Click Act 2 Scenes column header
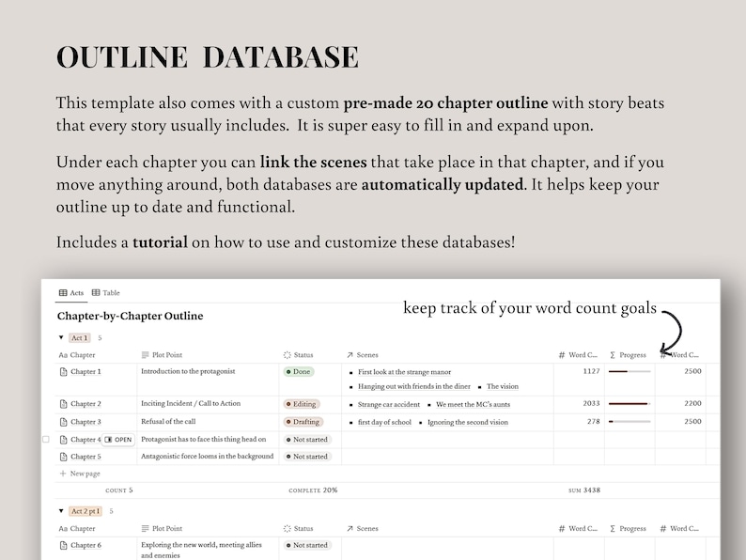746x560 pixels. (x=363, y=529)
